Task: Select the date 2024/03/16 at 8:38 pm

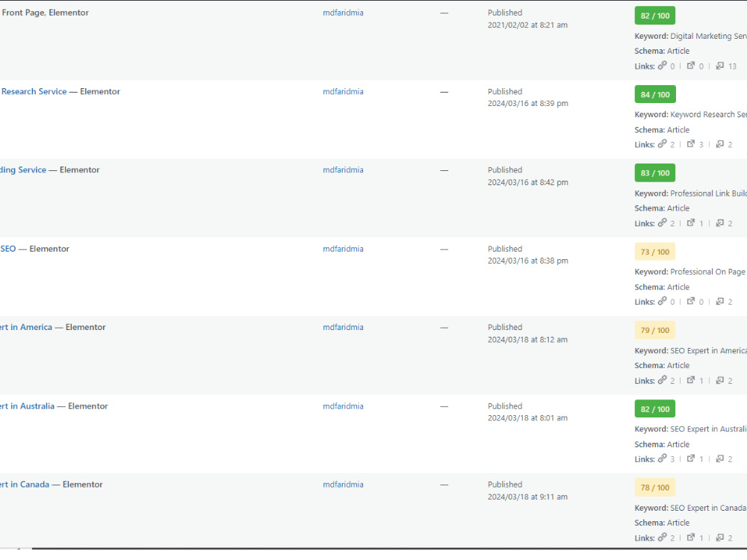Action: coord(528,261)
